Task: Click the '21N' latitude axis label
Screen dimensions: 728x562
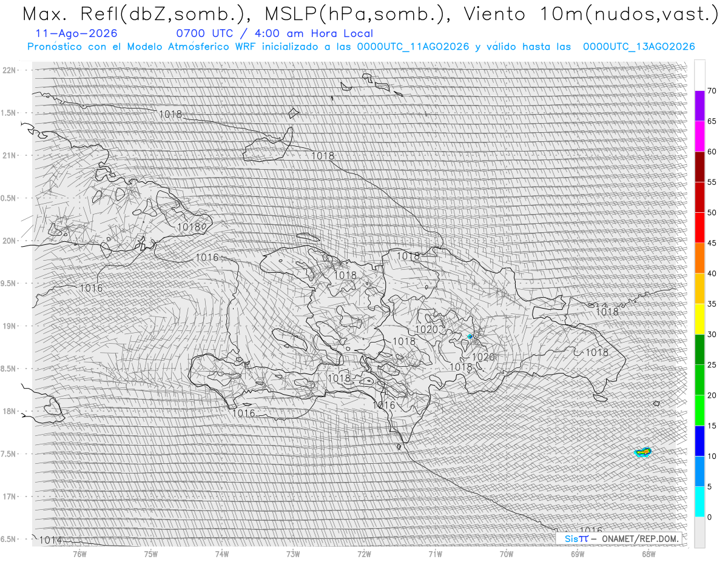Action: coord(10,155)
